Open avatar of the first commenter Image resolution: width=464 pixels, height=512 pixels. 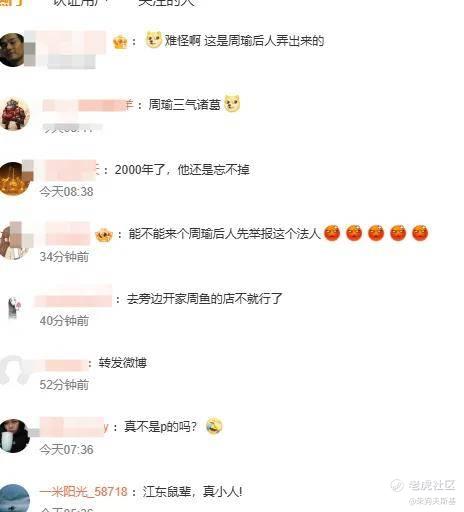click(x=12, y=50)
